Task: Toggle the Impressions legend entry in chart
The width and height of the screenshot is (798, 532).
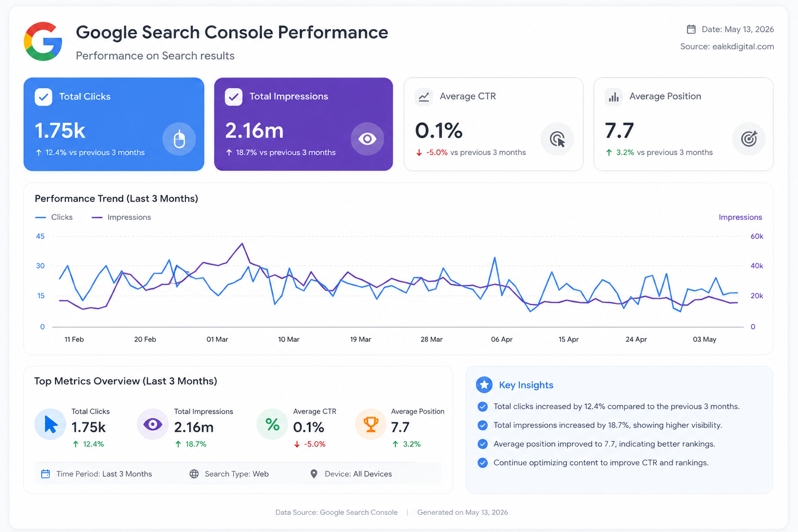Action: coord(121,217)
